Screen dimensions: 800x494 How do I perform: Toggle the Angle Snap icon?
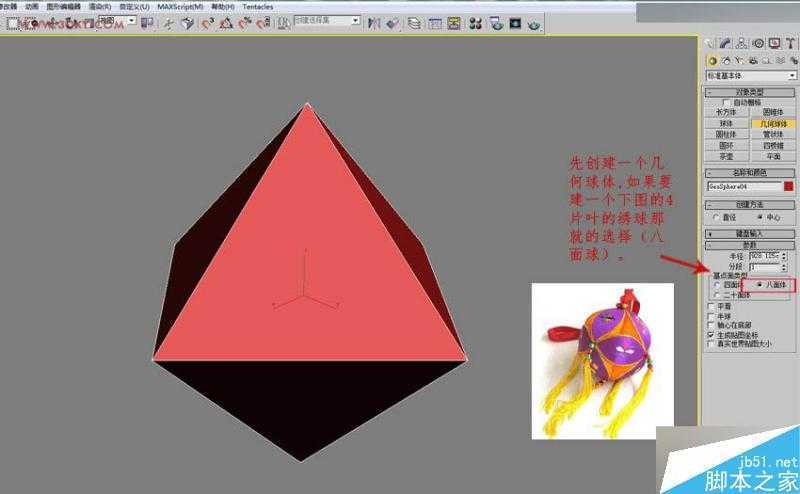coord(226,23)
